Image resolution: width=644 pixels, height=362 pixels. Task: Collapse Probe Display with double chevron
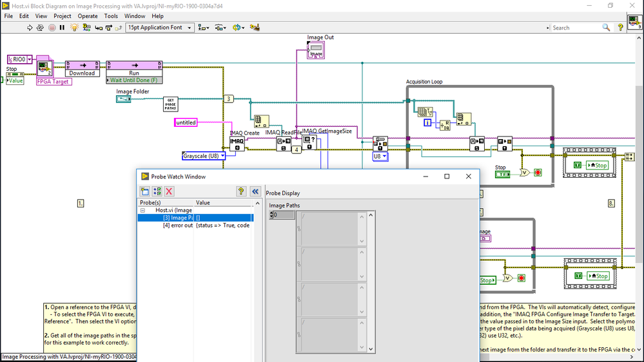tap(255, 191)
